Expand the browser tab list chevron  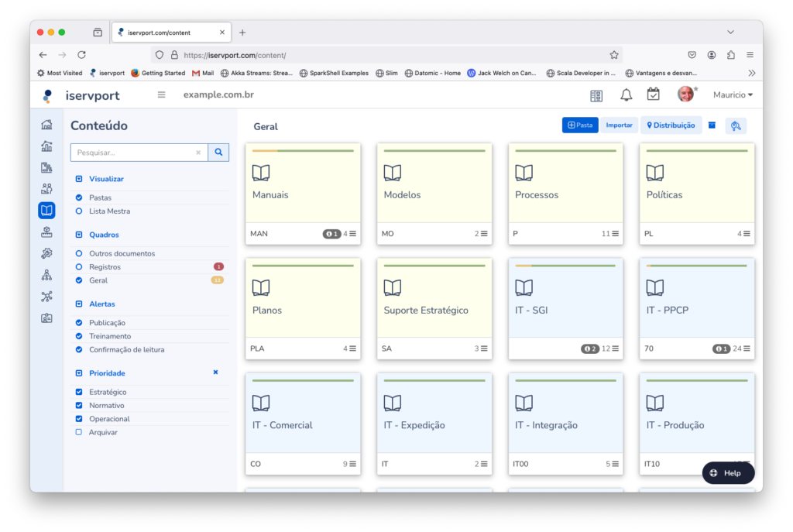[x=731, y=32]
